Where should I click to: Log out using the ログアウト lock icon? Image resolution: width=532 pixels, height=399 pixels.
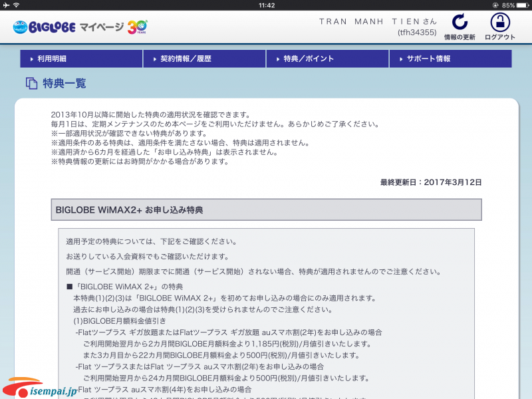[x=500, y=27]
